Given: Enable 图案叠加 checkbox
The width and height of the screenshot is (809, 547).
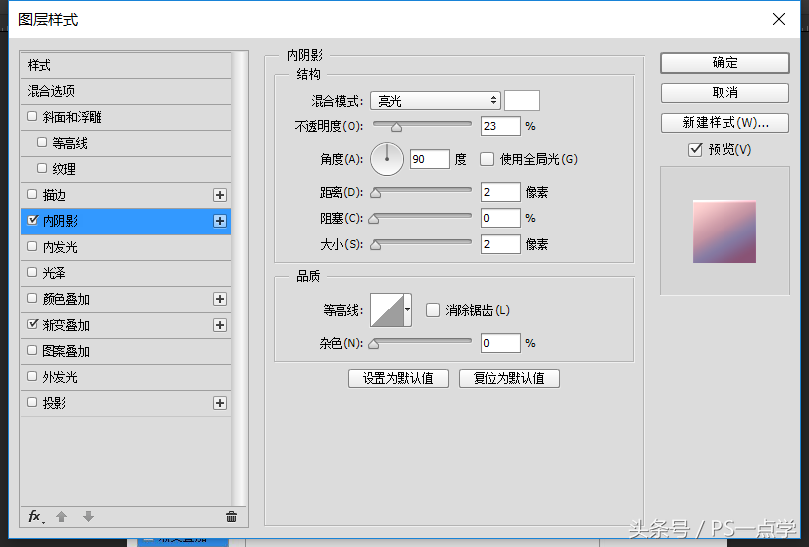Looking at the screenshot, I should pyautogui.click(x=32, y=350).
